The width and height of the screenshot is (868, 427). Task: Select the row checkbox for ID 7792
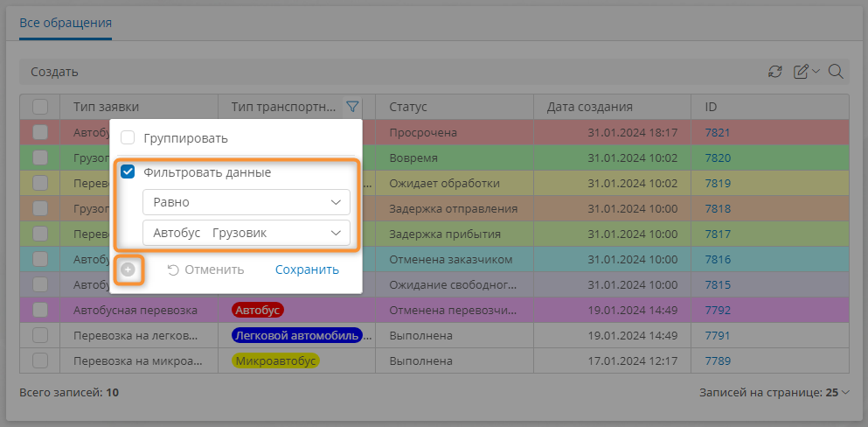coord(40,310)
